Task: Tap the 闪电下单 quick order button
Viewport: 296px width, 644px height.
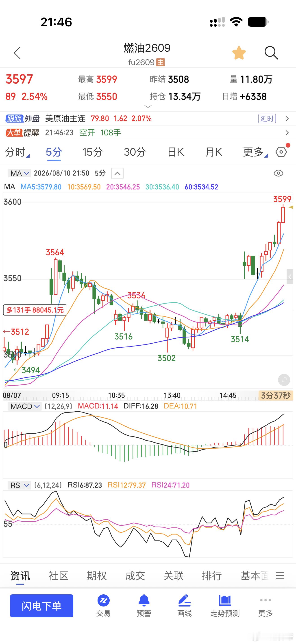Action: pyautogui.click(x=42, y=606)
